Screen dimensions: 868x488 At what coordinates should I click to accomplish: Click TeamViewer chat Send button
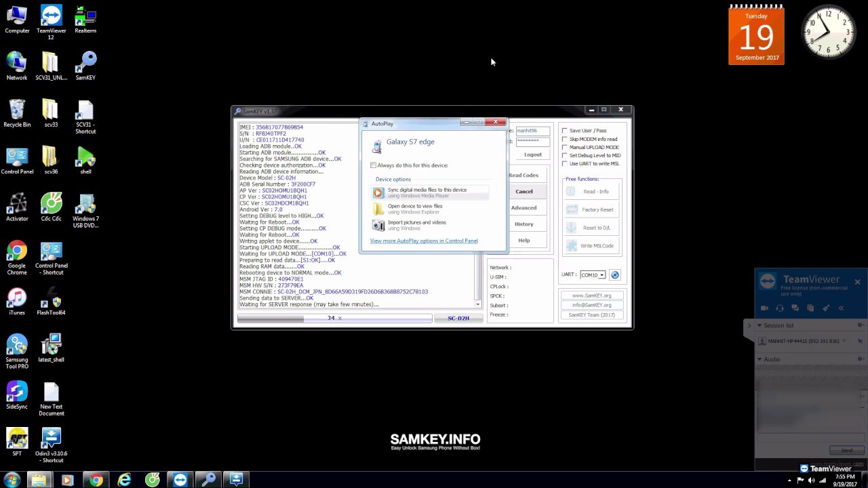coord(847,451)
